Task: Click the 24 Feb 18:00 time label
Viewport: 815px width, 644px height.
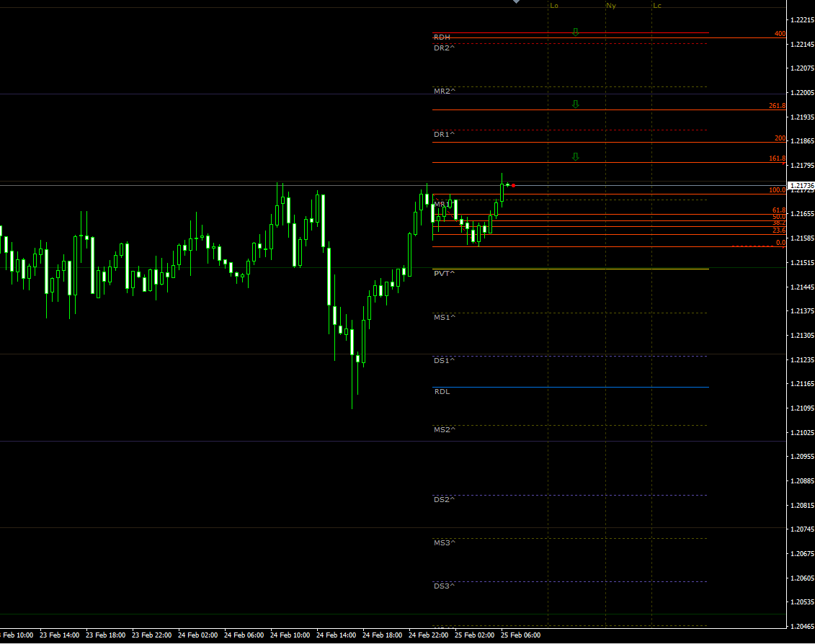Action: (382, 635)
